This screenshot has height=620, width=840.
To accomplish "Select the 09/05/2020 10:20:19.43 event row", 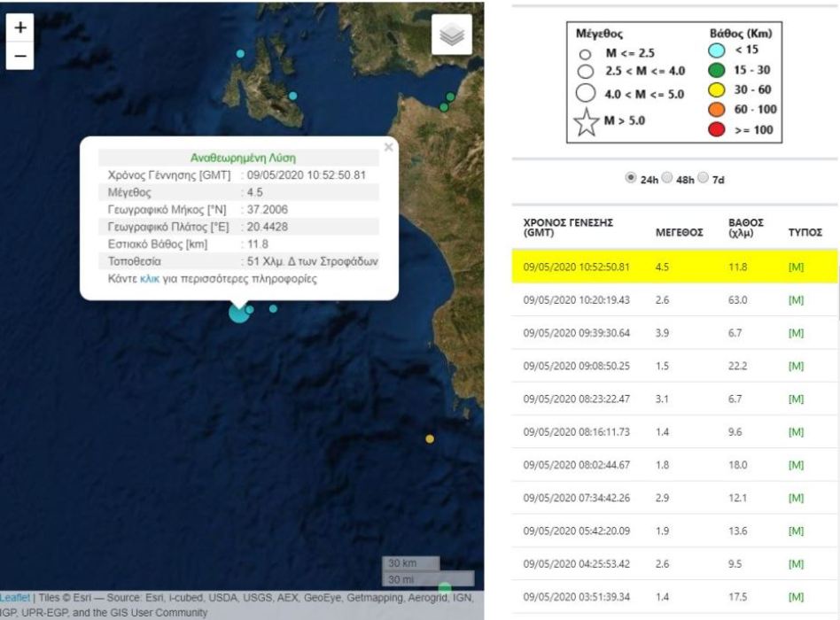I will pyautogui.click(x=674, y=300).
